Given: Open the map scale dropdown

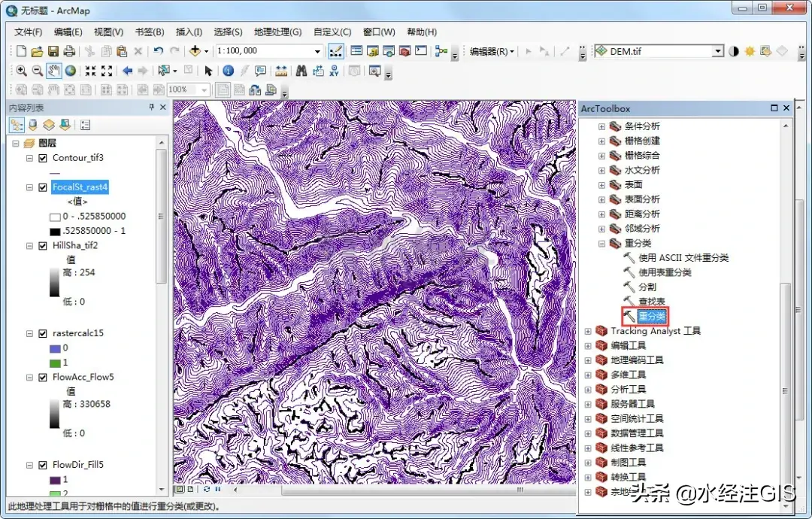Looking at the screenshot, I should tap(318, 51).
